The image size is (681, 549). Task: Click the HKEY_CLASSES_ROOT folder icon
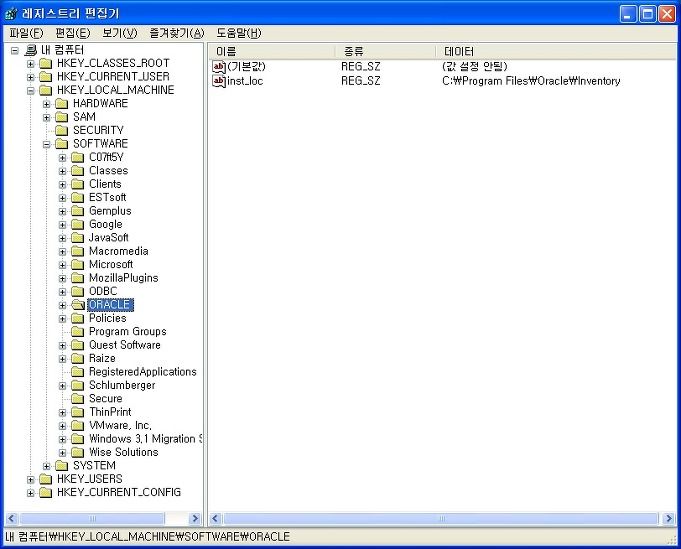tap(46, 63)
